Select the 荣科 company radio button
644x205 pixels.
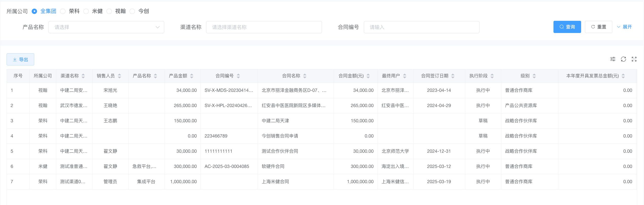(63, 11)
